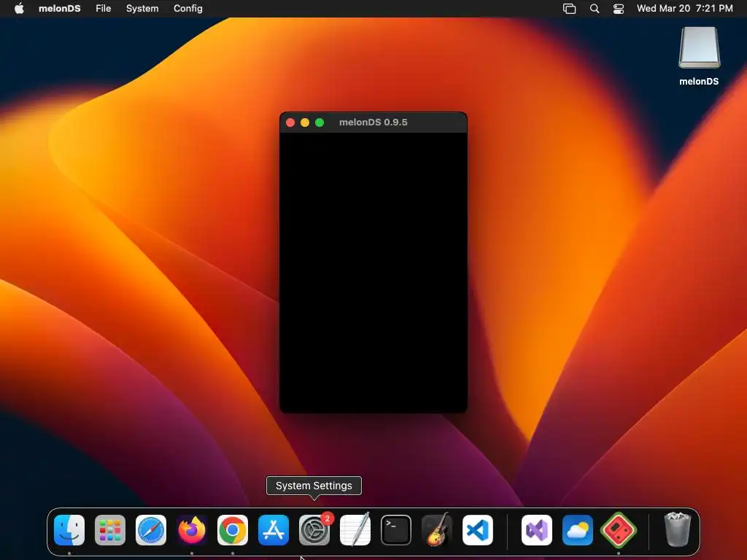Close the melonDS 0.9.5 window

point(290,122)
